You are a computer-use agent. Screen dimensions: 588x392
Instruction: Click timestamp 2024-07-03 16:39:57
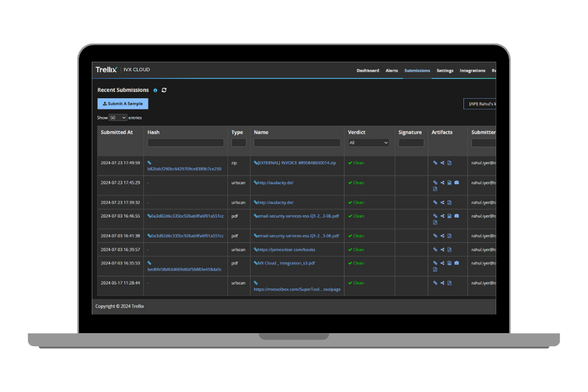121,250
